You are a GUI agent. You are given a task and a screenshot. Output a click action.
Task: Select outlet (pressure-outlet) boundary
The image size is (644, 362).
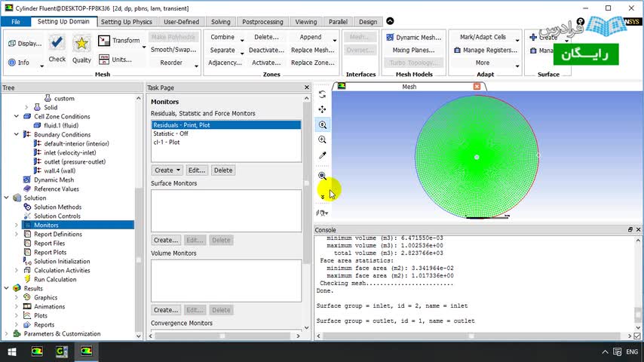point(75,162)
